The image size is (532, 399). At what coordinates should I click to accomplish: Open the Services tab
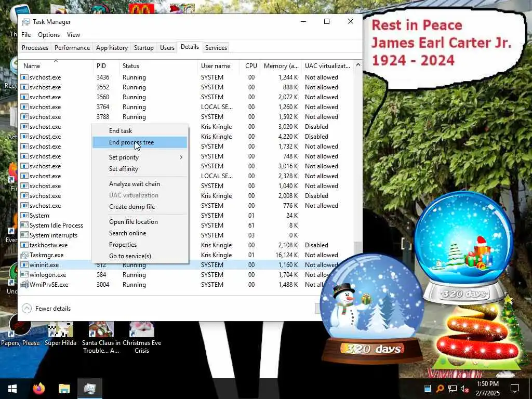point(216,47)
